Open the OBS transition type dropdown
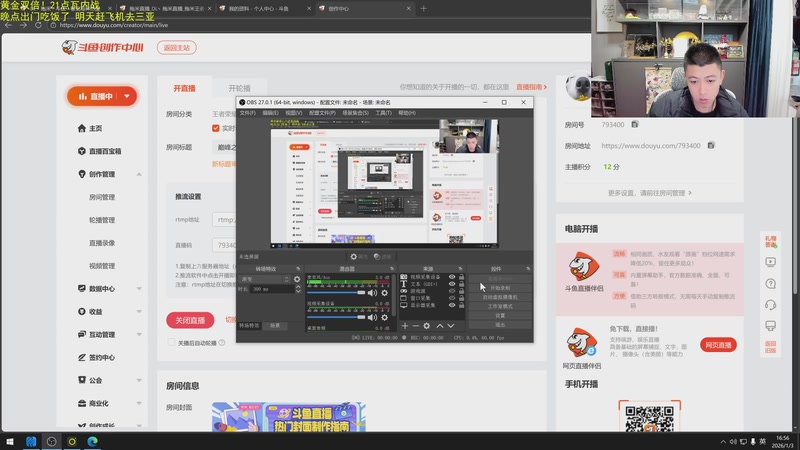 pos(265,279)
